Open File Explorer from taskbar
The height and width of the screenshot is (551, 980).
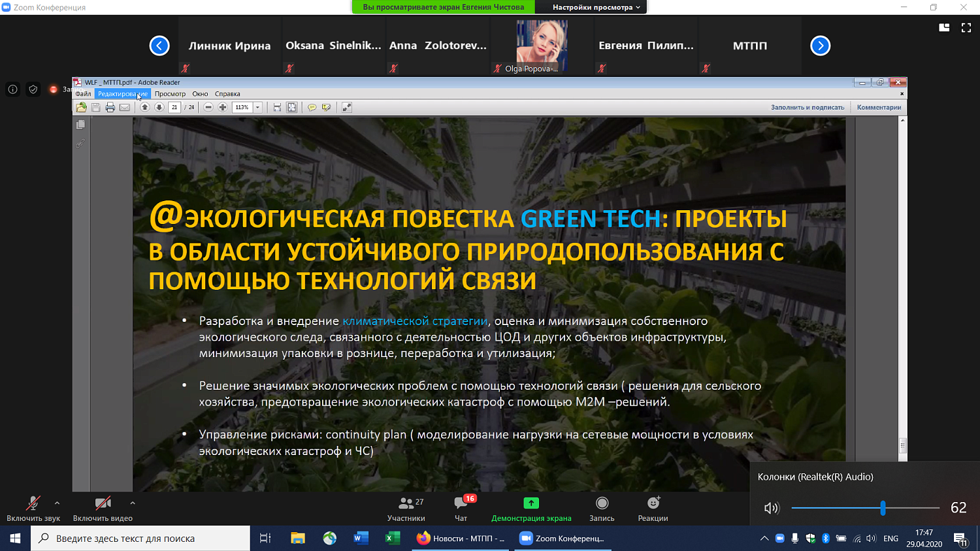coord(298,539)
